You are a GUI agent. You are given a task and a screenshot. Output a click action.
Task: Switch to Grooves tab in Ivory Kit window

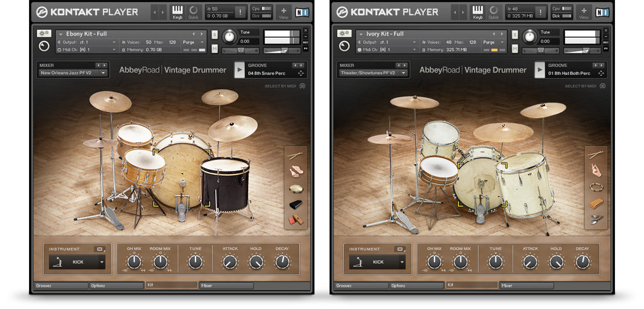point(361,286)
